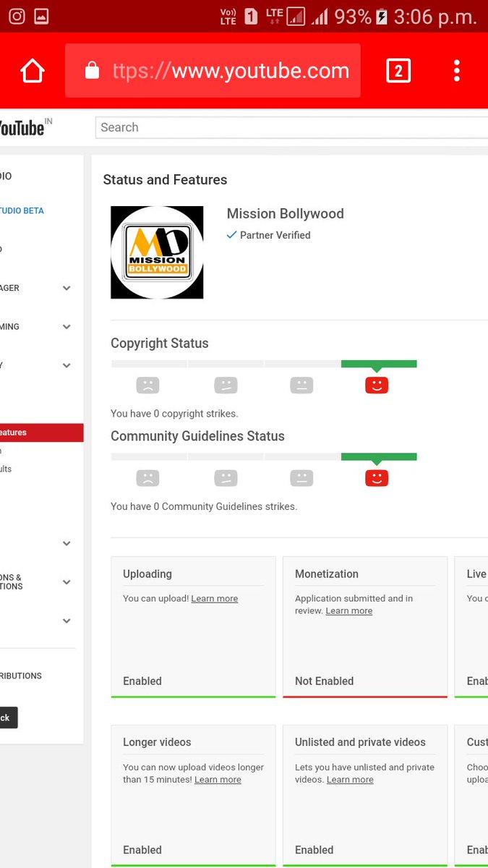Viewport: 488px width, 868px height.
Task: Click Learn more in Unlisted and private videos card
Action: (x=350, y=780)
